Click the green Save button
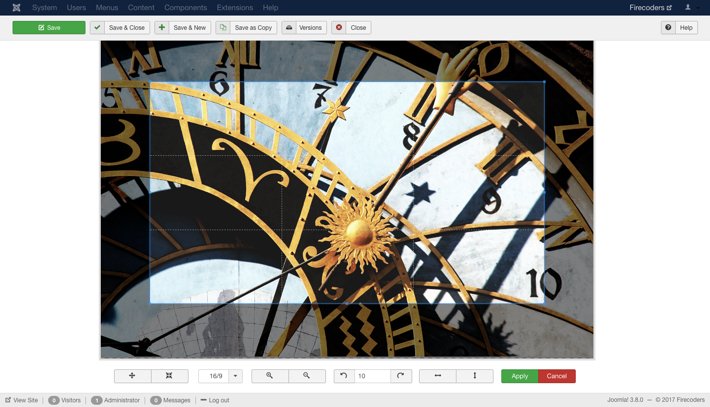 tap(49, 28)
